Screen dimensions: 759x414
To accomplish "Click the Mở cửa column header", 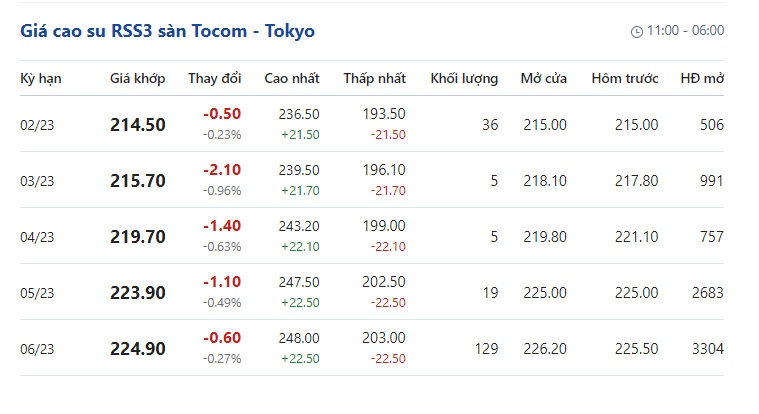I will [544, 78].
